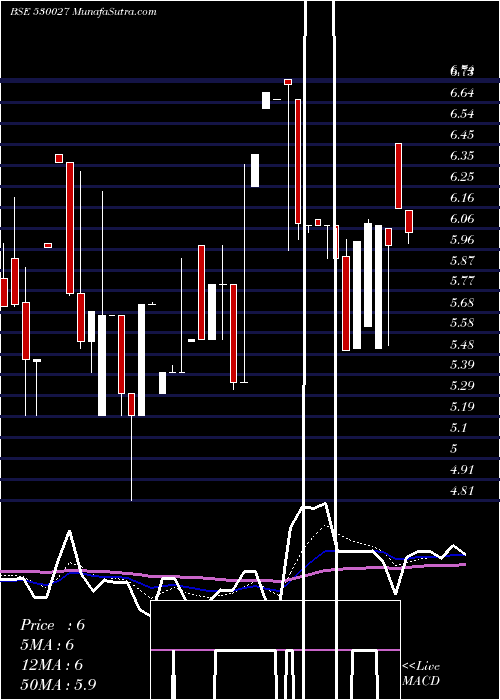The width and height of the screenshot is (500, 700).
Task: Click the 6.35 price axis label
Action: 462,156
